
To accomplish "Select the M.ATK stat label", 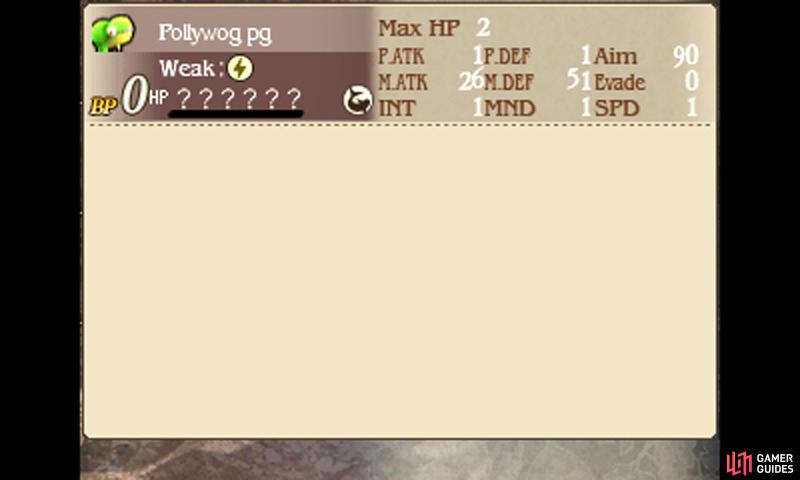I will (403, 82).
